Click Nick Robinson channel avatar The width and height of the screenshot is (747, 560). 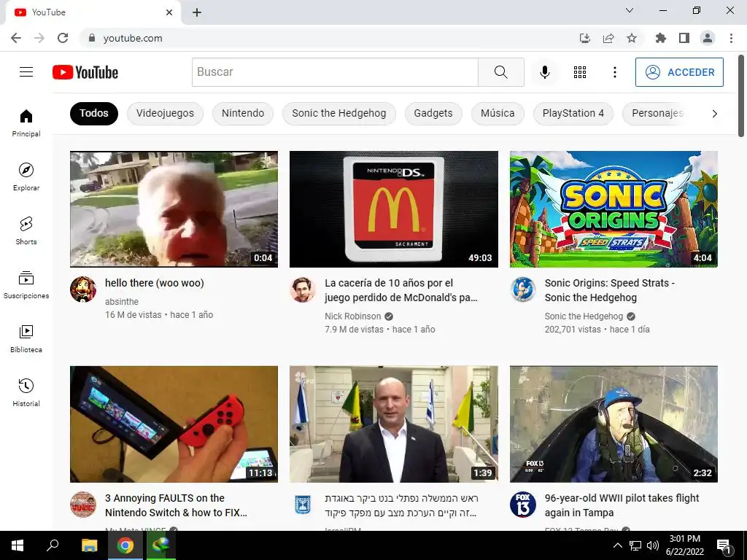(303, 289)
